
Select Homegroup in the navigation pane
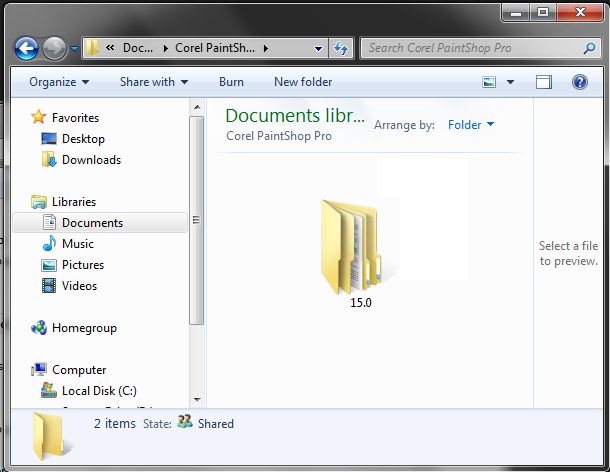coord(84,328)
